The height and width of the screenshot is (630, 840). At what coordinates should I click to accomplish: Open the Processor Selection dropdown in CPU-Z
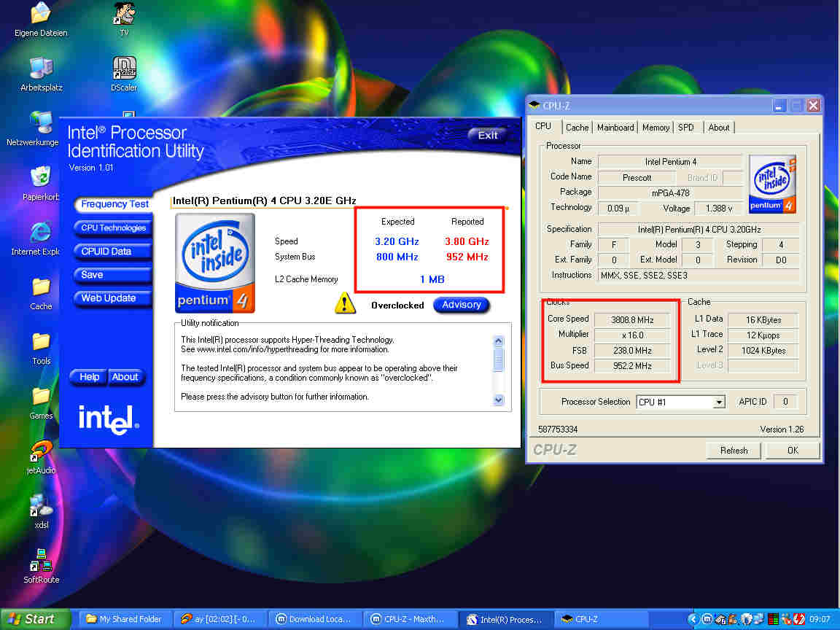tap(719, 402)
